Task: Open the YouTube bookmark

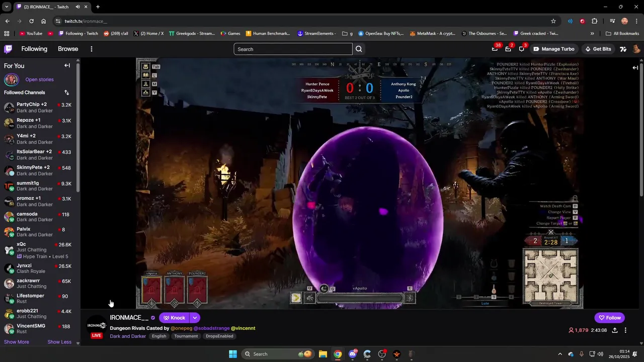Action: click(x=30, y=33)
